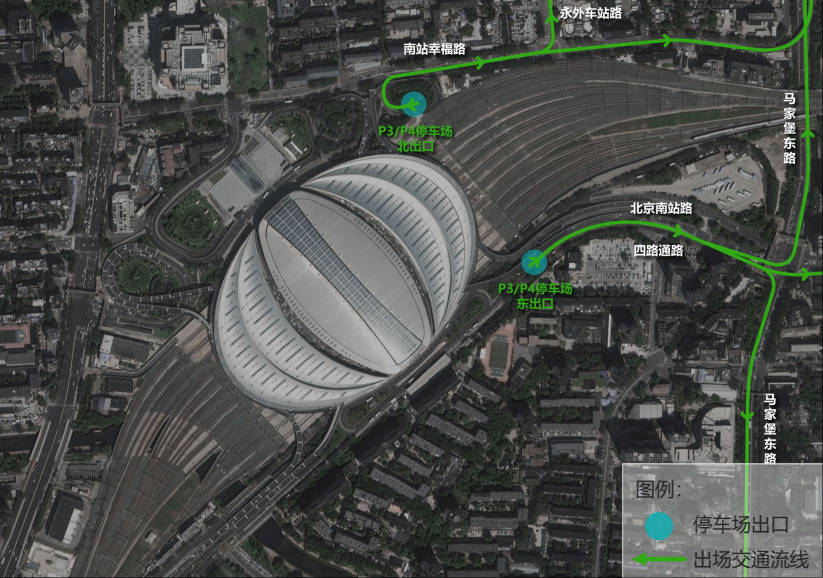Click the 出场交通流线 legend text

click(751, 560)
